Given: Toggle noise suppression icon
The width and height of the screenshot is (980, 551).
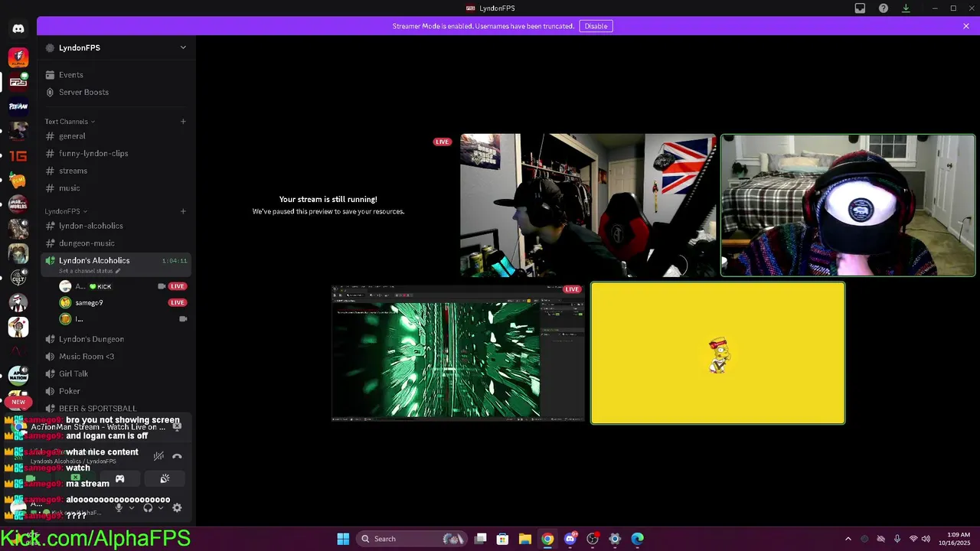Looking at the screenshot, I should [158, 456].
